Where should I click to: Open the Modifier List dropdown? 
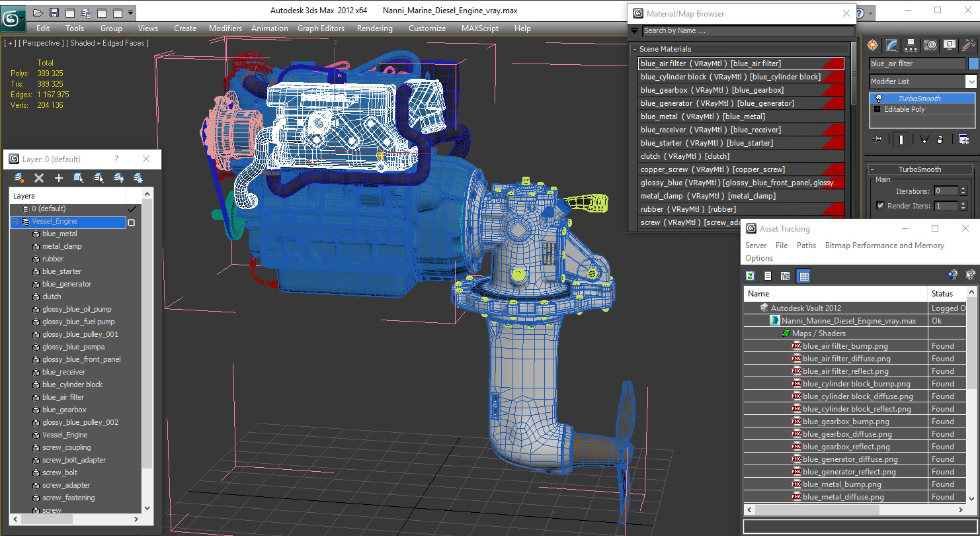coord(970,81)
